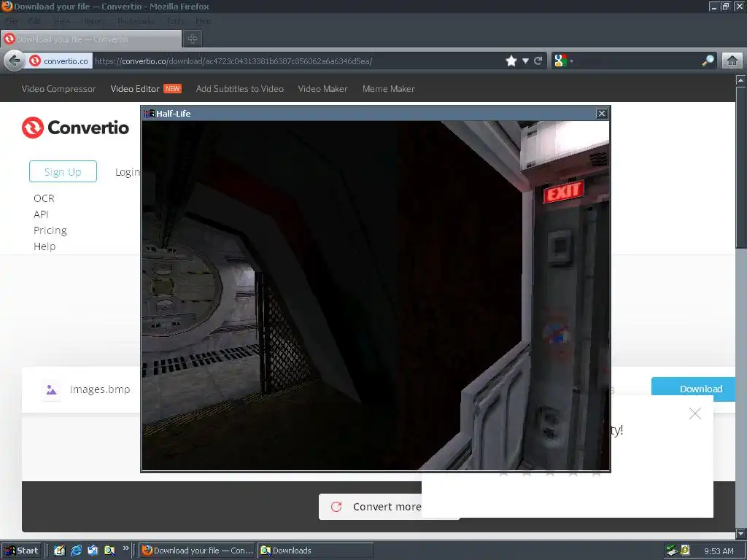747x560 pixels.
Task: Open the File menu in Firefox
Action: 11,21
